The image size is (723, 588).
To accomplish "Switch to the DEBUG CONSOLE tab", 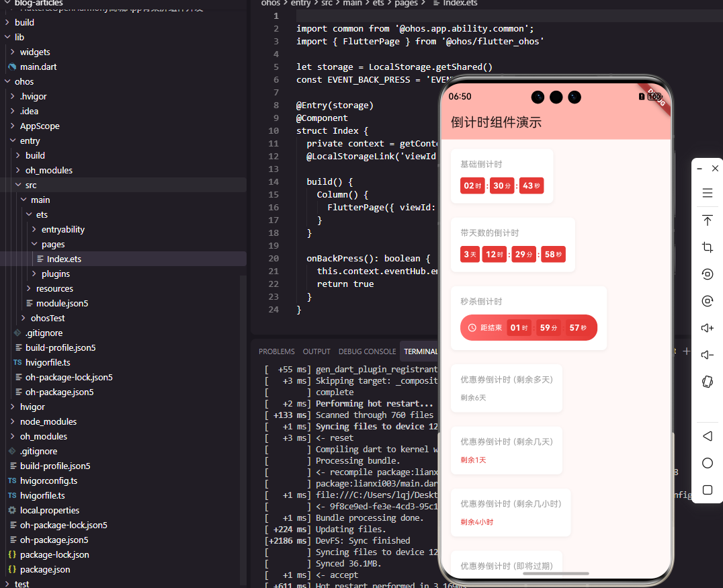I will [x=367, y=351].
